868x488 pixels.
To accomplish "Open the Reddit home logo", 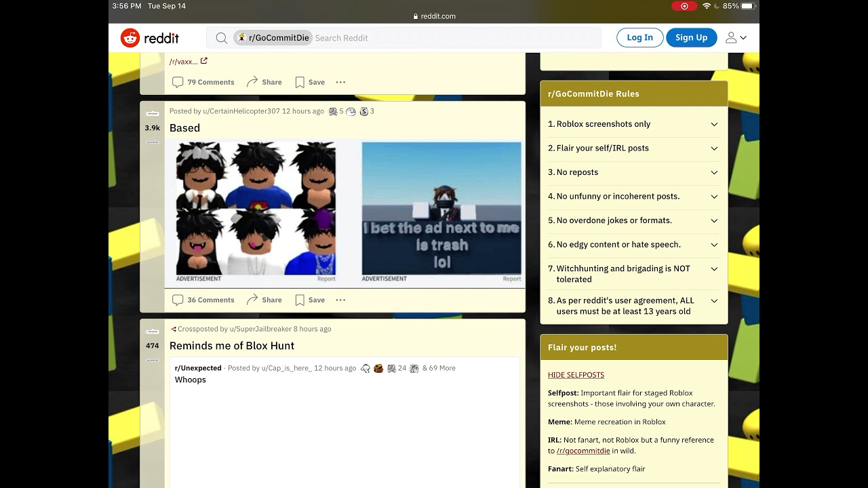I will [149, 38].
